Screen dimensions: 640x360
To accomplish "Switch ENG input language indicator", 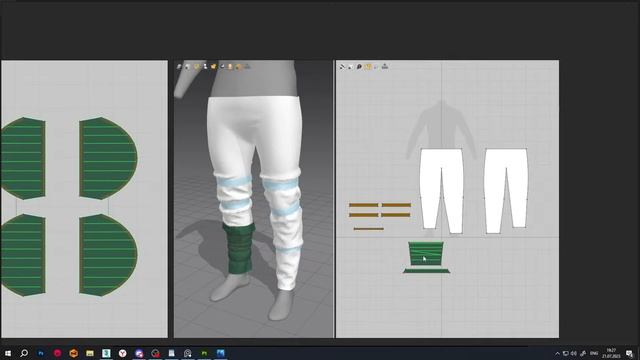I will [594, 353].
